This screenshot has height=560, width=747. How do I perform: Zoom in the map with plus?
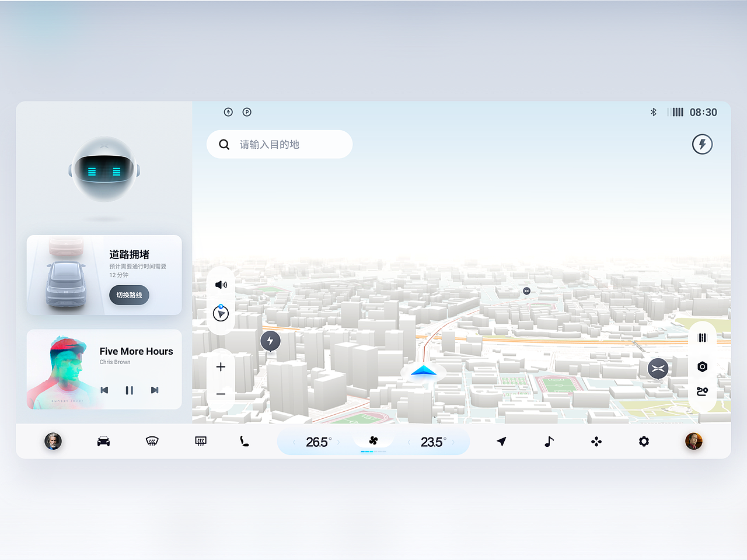click(x=221, y=367)
